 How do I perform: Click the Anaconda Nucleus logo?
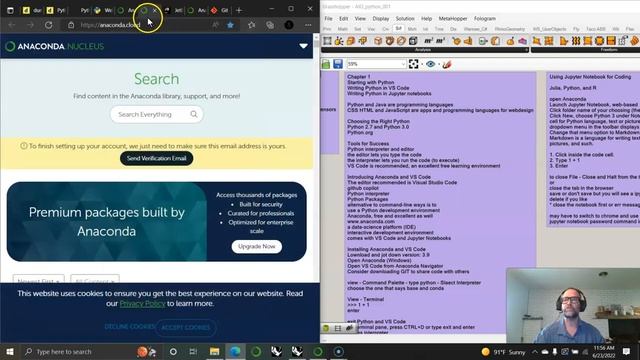55,47
